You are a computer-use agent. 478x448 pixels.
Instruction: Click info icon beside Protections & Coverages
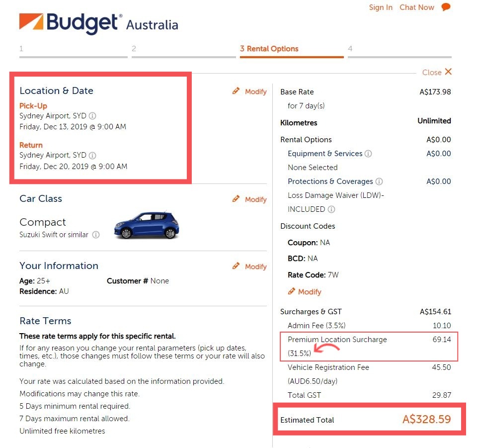tap(379, 181)
